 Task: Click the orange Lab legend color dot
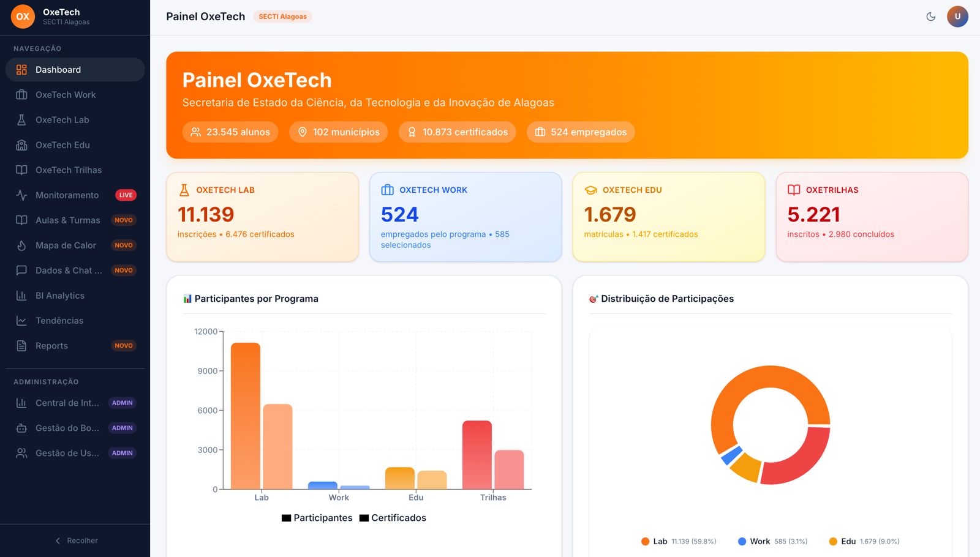[x=645, y=541]
